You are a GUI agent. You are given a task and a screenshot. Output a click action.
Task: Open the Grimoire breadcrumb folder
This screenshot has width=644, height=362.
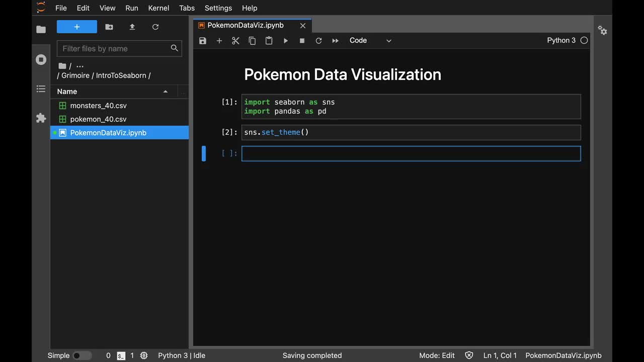75,75
